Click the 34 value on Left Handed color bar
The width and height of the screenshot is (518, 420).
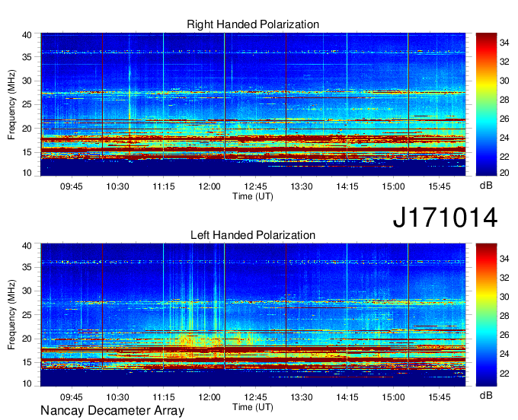coord(504,259)
